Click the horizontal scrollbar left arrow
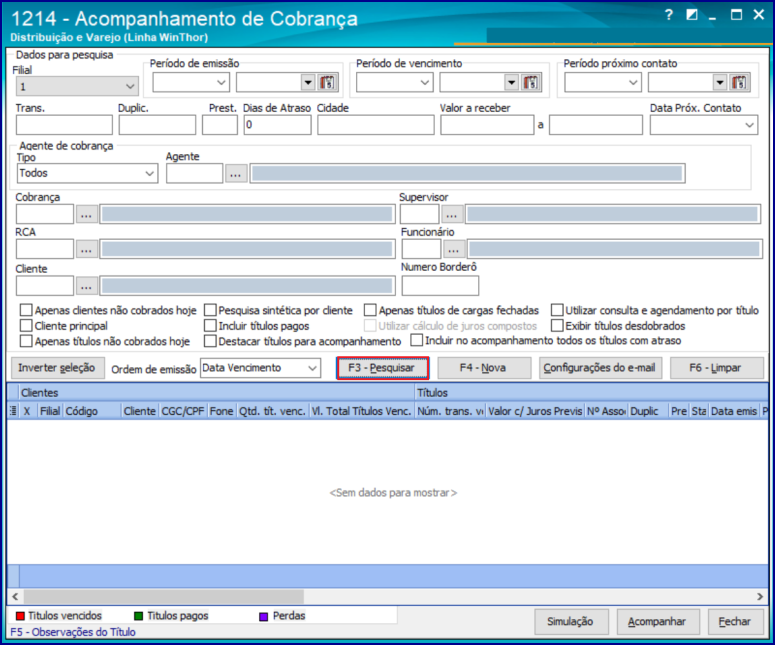The width and height of the screenshot is (775, 645). coord(15,597)
